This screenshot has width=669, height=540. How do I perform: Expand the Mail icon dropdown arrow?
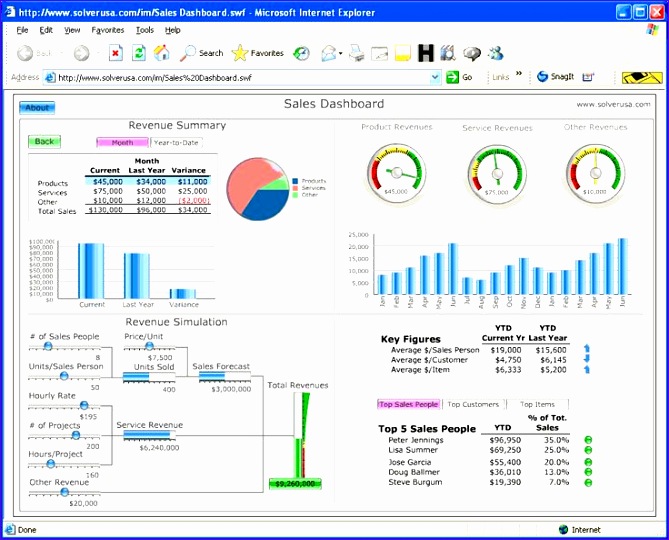[x=340, y=53]
